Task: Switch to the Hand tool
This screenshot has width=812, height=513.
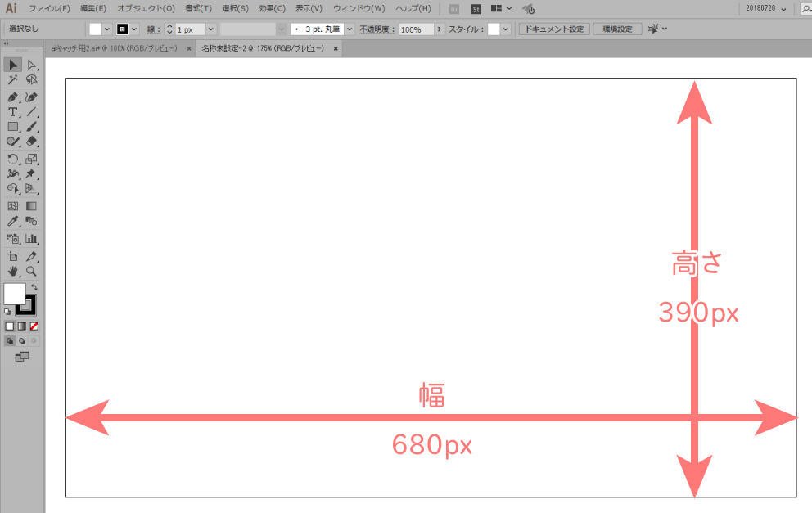Action: [13, 271]
